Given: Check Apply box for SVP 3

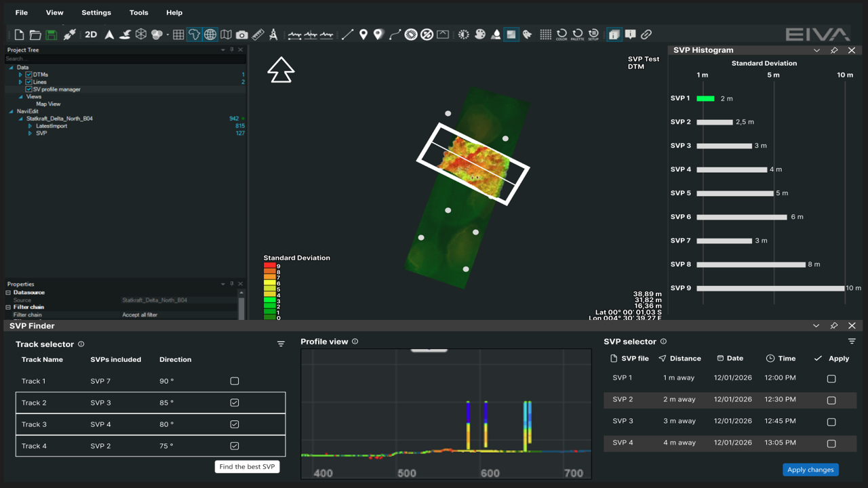Looking at the screenshot, I should tap(831, 422).
